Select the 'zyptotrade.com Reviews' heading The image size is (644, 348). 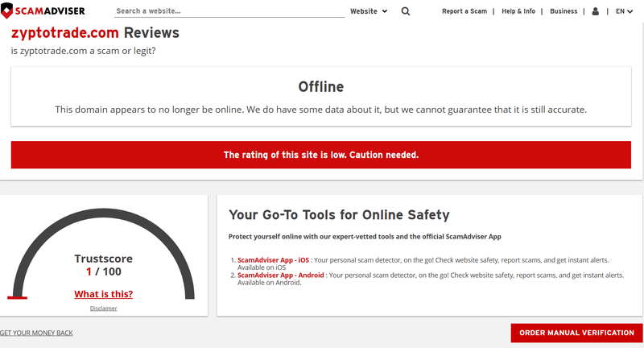95,33
